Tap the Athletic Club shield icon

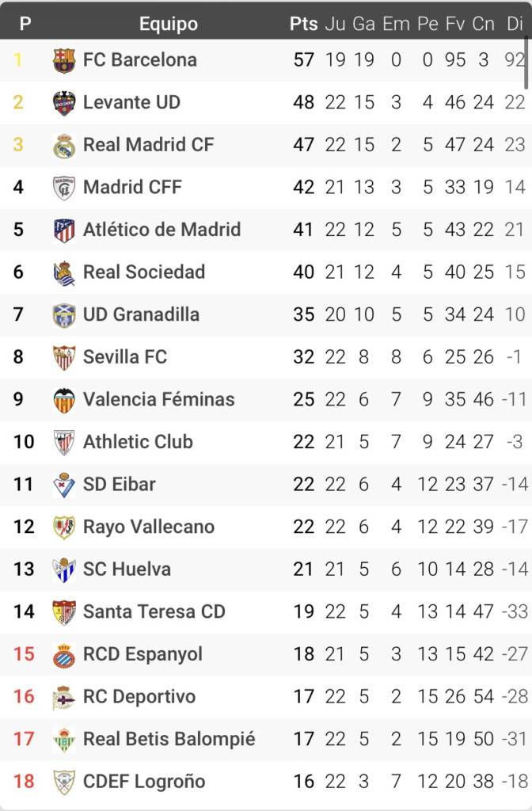tap(64, 443)
